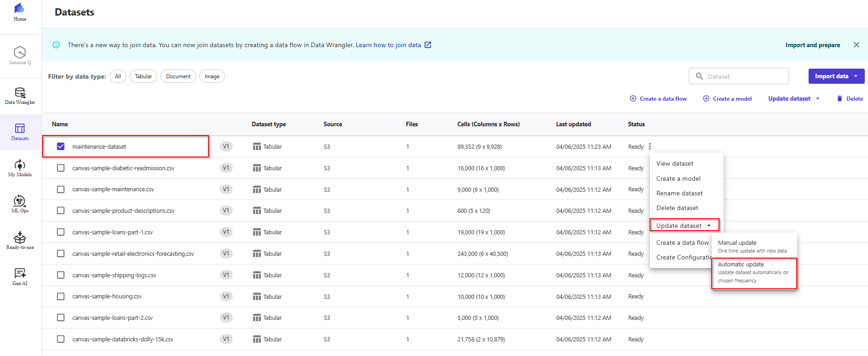The height and width of the screenshot is (356, 868).
Task: Filter datasets by Tabular type
Action: click(144, 76)
